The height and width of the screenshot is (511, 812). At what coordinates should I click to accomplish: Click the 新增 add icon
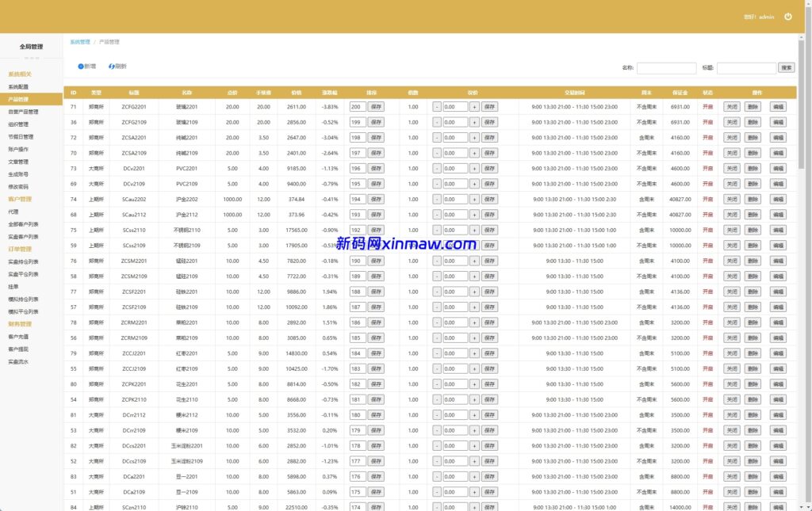pos(81,67)
